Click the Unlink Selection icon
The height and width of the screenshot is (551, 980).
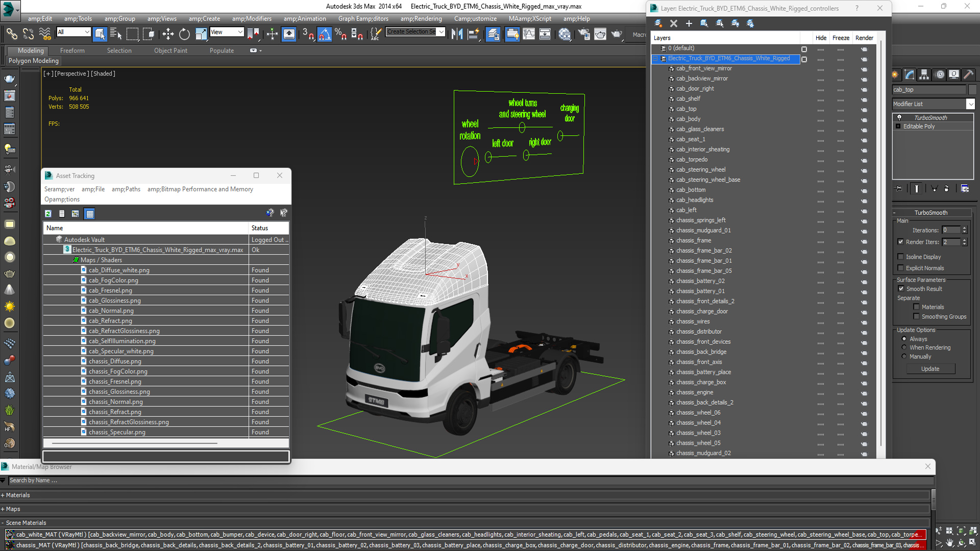[x=29, y=34]
